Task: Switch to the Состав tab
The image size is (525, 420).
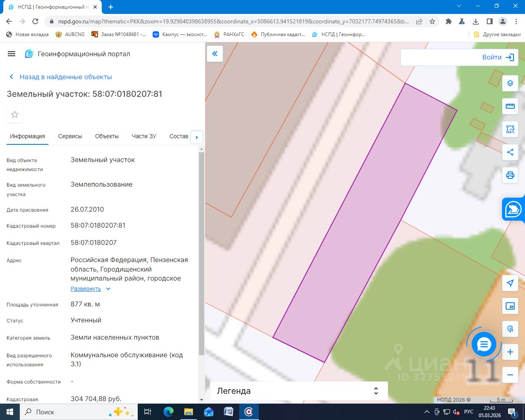Action: point(179,136)
